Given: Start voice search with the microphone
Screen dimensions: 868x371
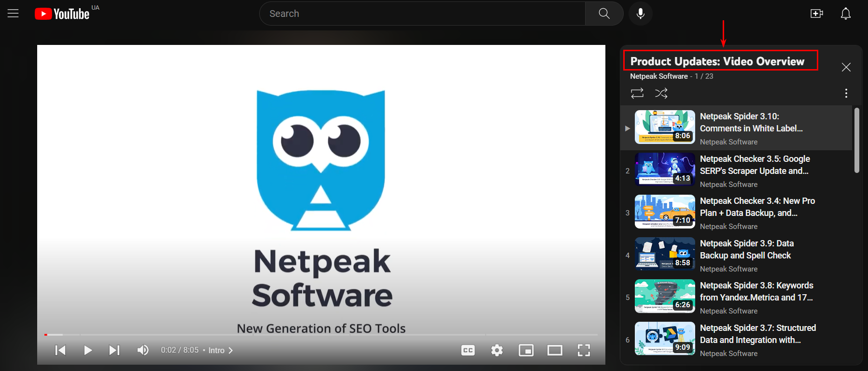Looking at the screenshot, I should pos(641,14).
